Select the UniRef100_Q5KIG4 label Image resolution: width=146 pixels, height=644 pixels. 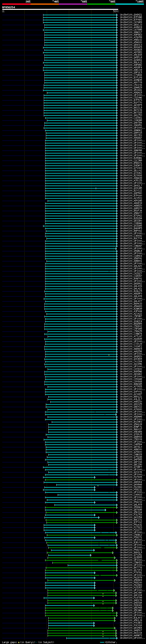131,512
